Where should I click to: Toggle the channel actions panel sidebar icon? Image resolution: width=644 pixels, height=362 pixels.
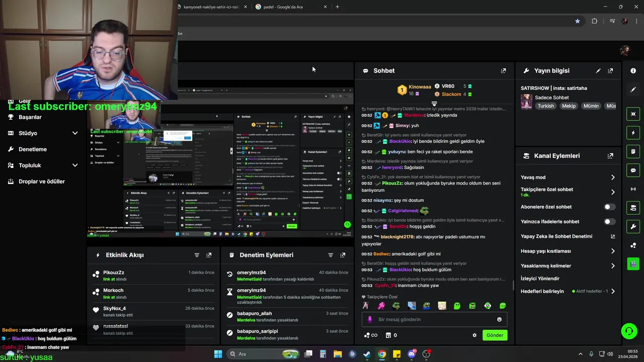(633, 208)
